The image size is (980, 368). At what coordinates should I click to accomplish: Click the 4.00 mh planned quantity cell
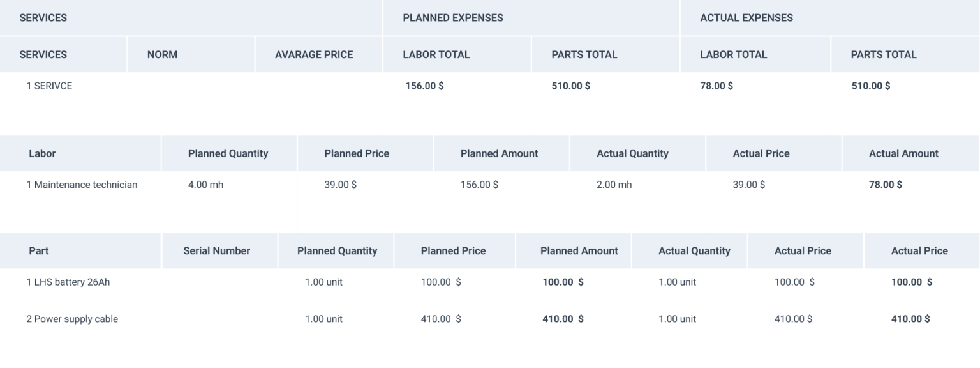[x=205, y=185]
